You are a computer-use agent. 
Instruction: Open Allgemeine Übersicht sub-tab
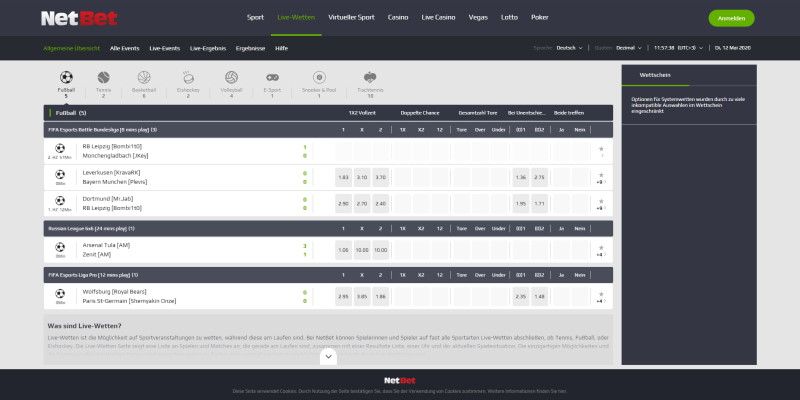coord(71,48)
